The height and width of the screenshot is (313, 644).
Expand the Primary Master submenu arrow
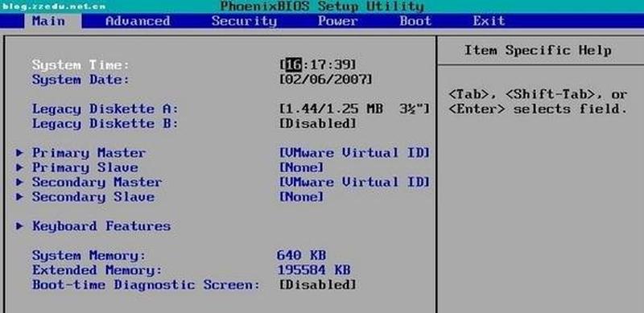19,153
